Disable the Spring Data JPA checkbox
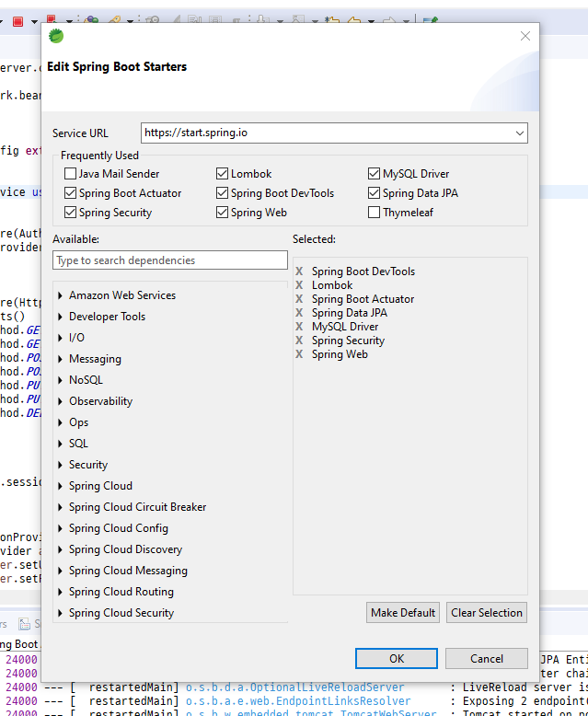Image resolution: width=588 pixels, height=716 pixels. (374, 192)
